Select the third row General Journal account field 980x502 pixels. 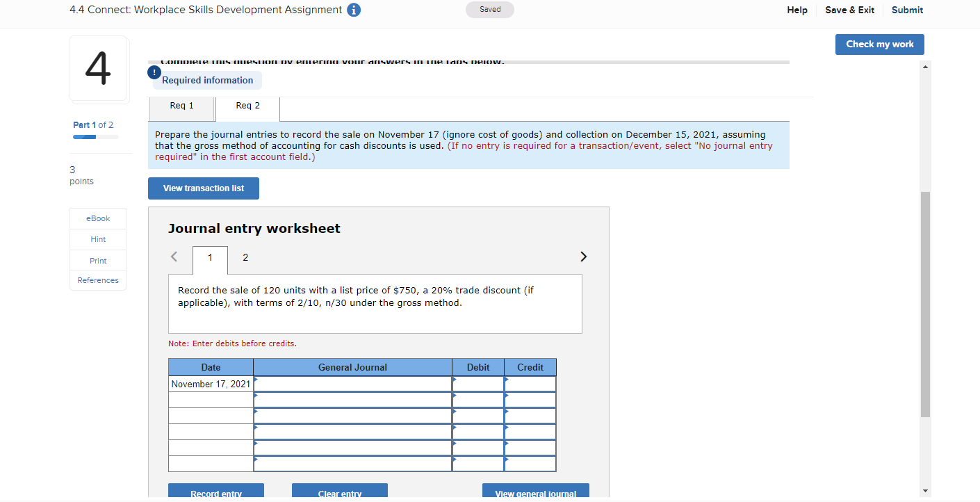pyautogui.click(x=352, y=416)
